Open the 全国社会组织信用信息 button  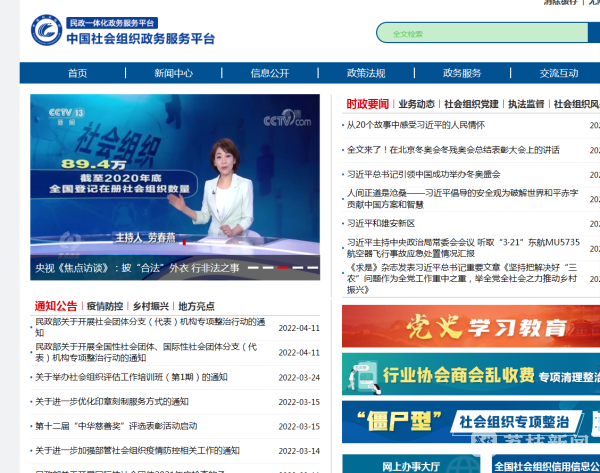coord(546,464)
